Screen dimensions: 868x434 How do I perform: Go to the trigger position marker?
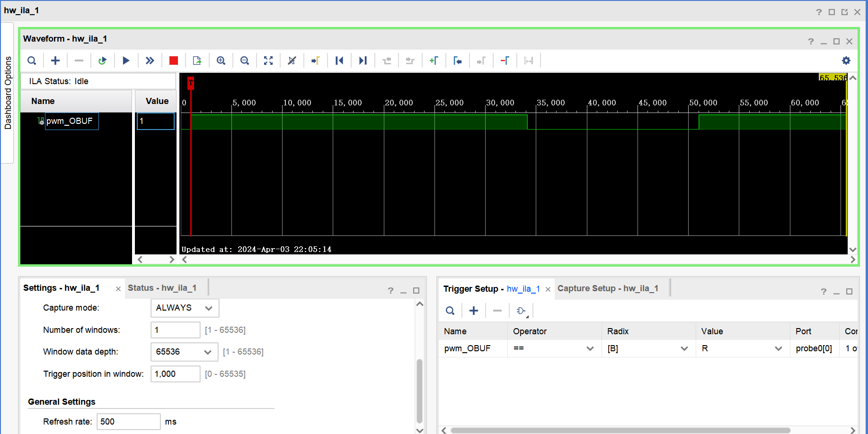[x=316, y=60]
